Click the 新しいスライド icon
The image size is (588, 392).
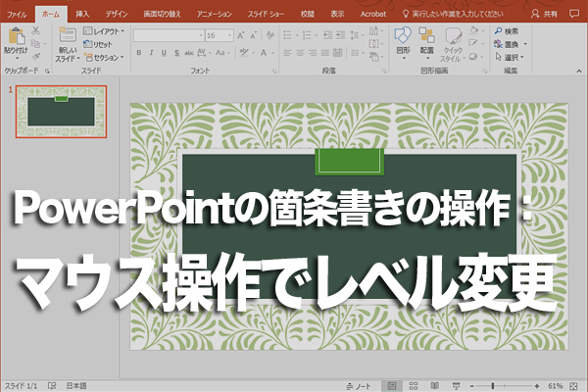click(x=68, y=35)
